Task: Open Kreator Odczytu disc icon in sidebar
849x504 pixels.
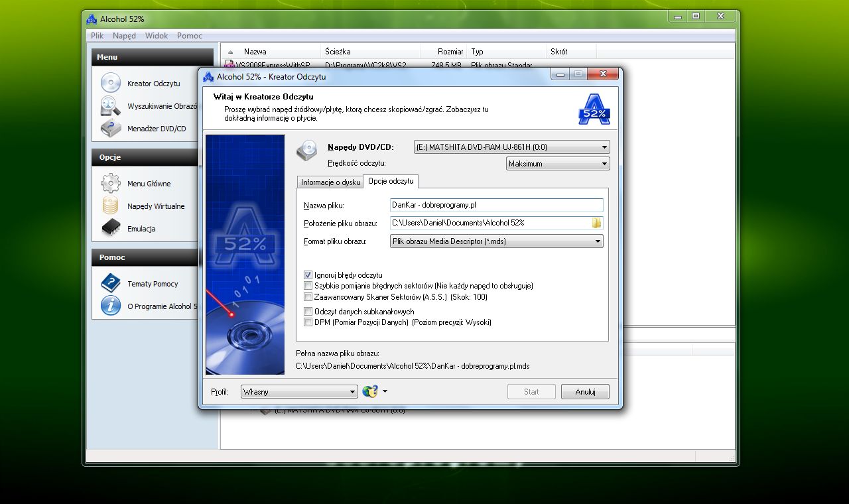Action: click(x=110, y=83)
